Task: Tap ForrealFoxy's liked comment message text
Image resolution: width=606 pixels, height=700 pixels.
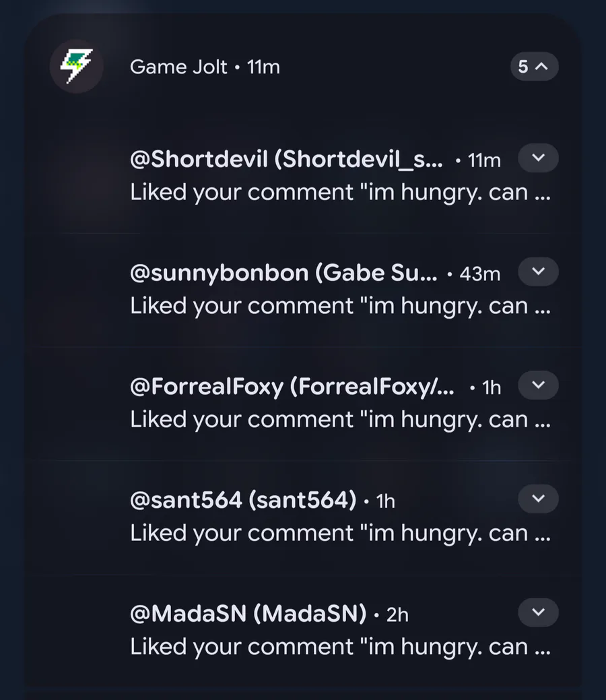Action: (340, 420)
